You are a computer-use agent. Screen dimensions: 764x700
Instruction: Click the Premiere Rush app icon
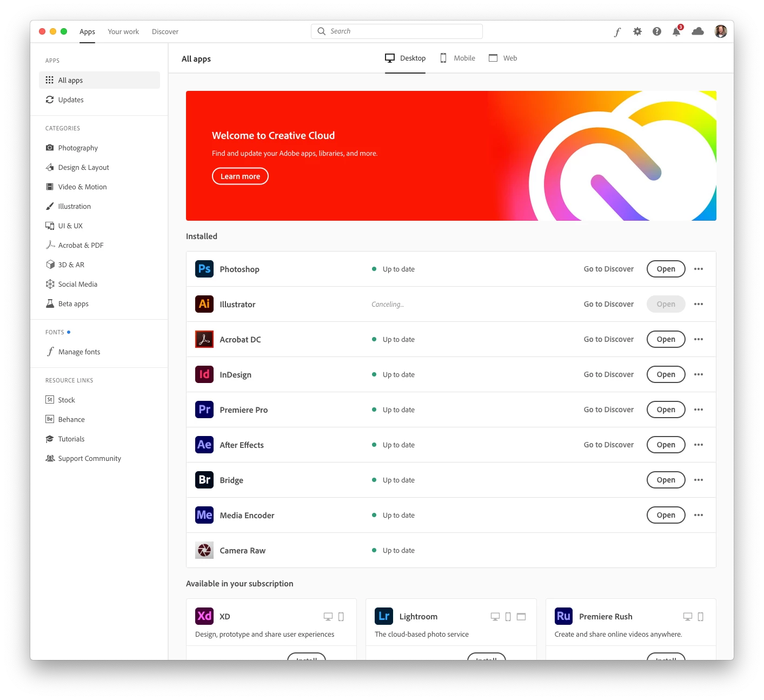click(564, 616)
